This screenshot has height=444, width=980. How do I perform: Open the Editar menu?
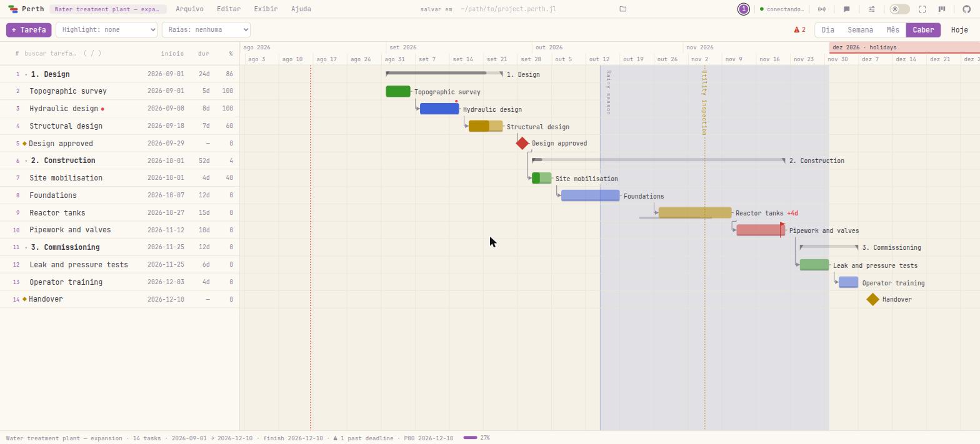click(x=228, y=9)
